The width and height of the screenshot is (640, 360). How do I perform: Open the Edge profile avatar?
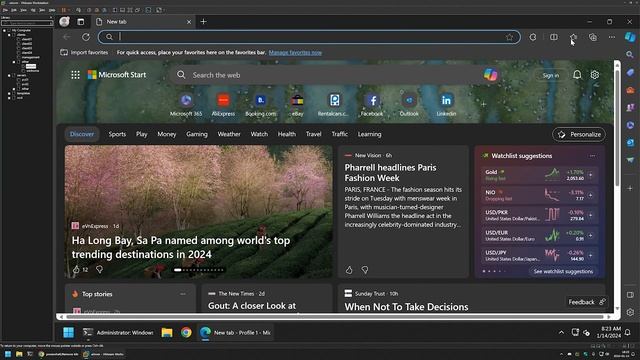click(64, 22)
